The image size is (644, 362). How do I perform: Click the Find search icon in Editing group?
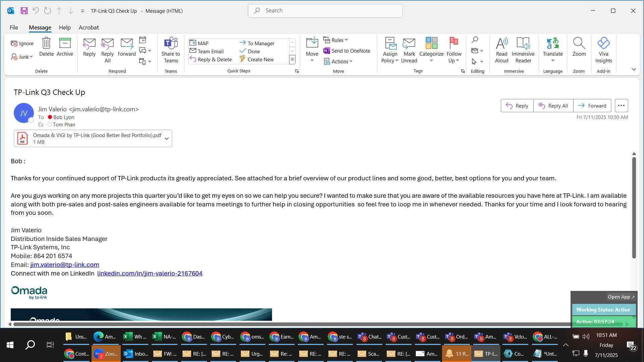tap(475, 40)
